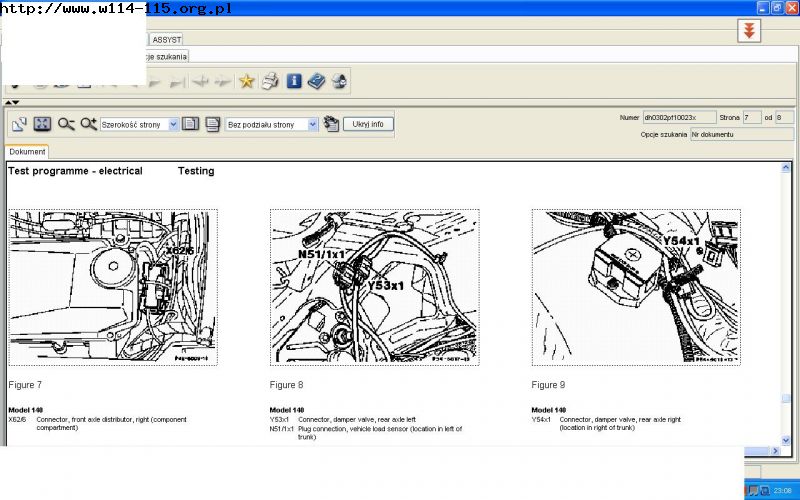This screenshot has height=500, width=800.
Task: Click the vertical scrollbar thumb
Action: click(786, 399)
